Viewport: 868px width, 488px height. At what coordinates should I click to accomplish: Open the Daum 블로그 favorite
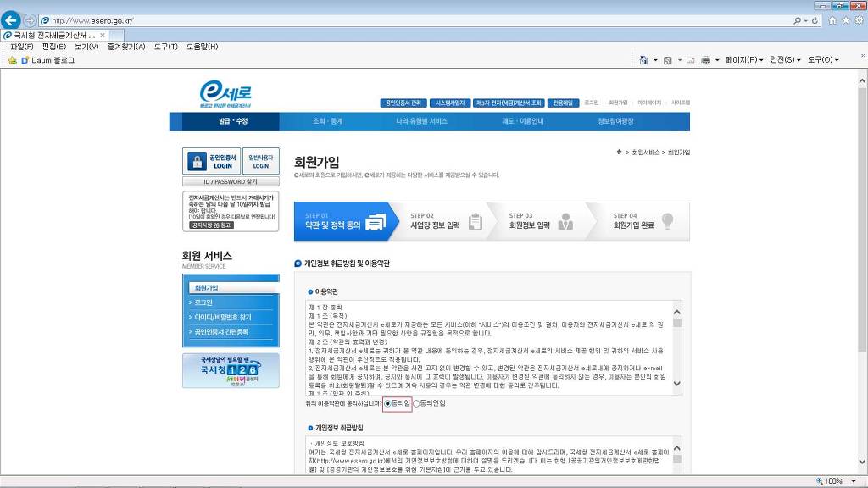tap(47, 60)
